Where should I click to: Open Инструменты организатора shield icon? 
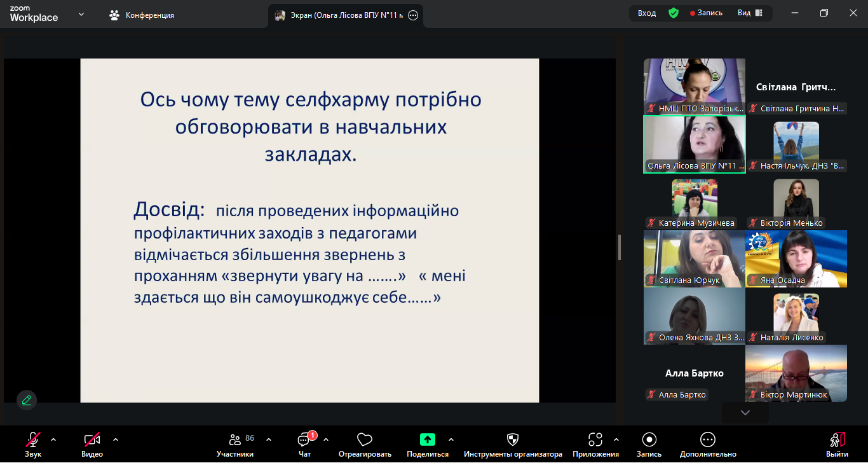513,440
